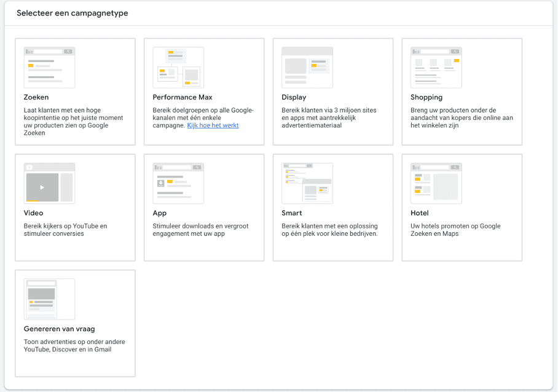
Task: Click the Performance Max illustration icon
Action: (x=178, y=68)
